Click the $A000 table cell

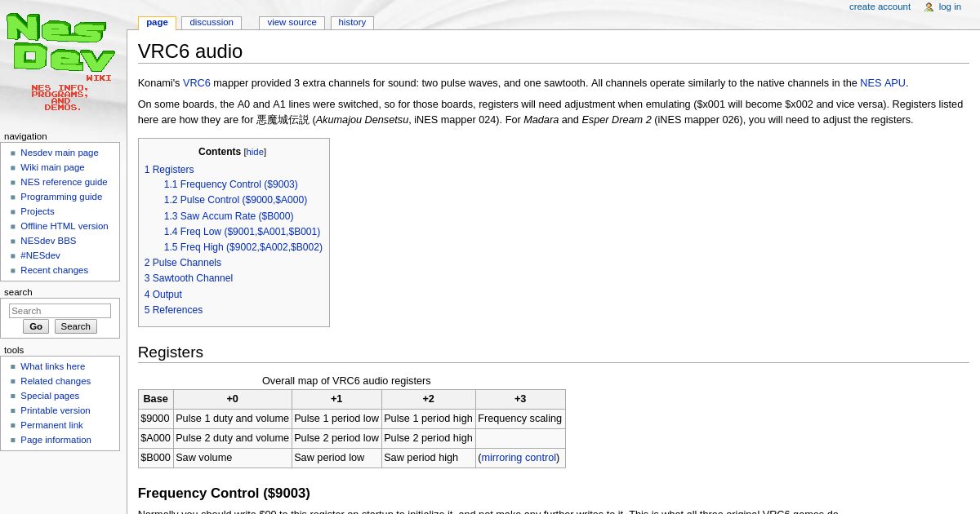coord(155,438)
